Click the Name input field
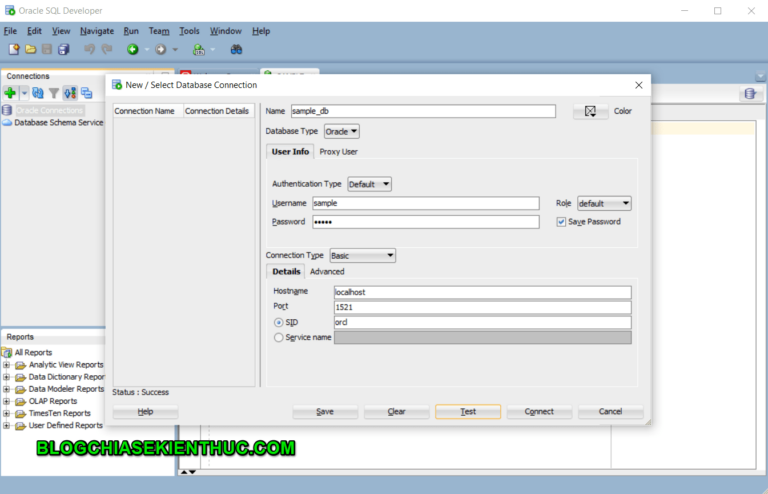768x494 pixels. [423, 111]
